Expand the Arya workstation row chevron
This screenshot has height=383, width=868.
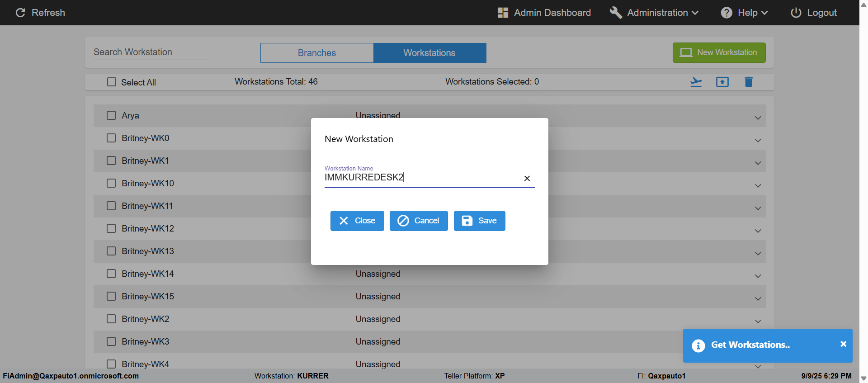tap(758, 118)
